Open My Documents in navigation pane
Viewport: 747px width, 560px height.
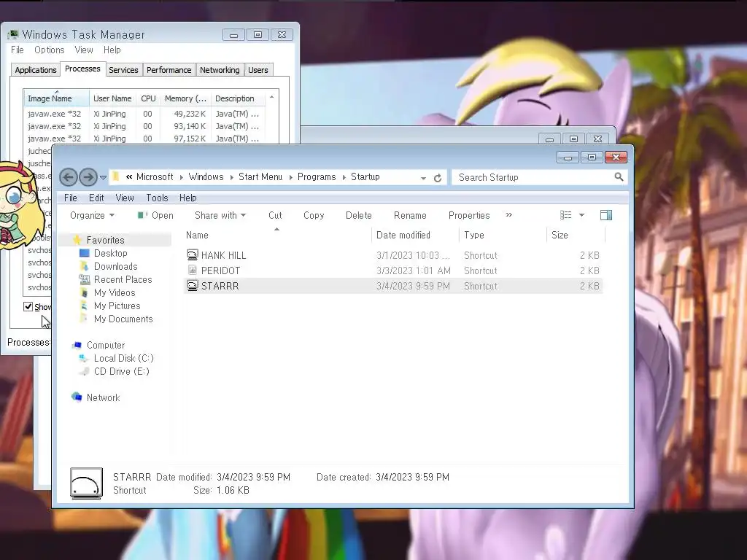point(123,319)
